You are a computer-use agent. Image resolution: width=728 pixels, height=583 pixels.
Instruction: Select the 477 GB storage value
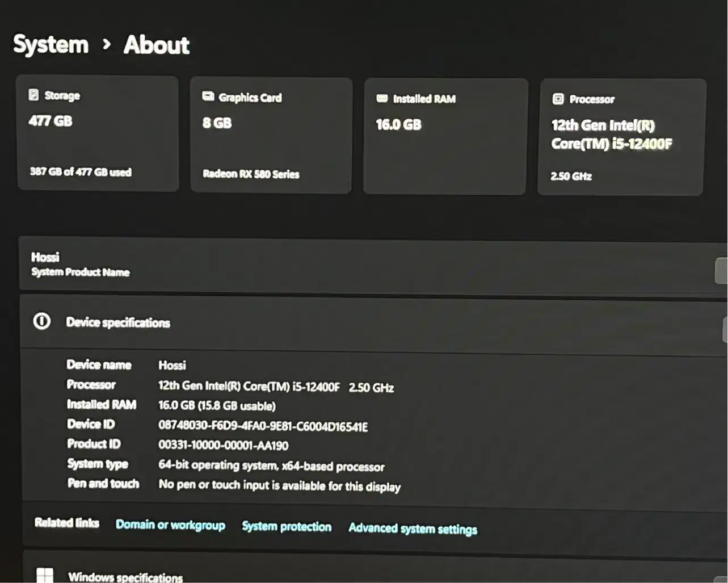point(51,121)
